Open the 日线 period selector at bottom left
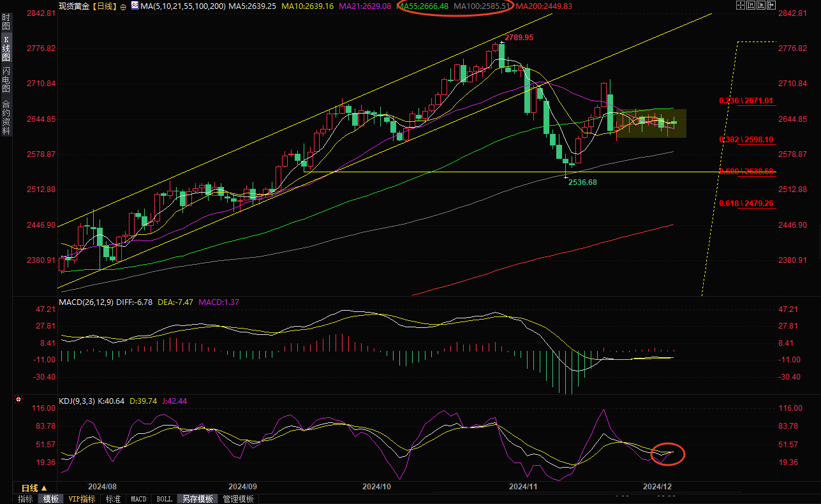This screenshot has height=504, width=821. (x=34, y=488)
